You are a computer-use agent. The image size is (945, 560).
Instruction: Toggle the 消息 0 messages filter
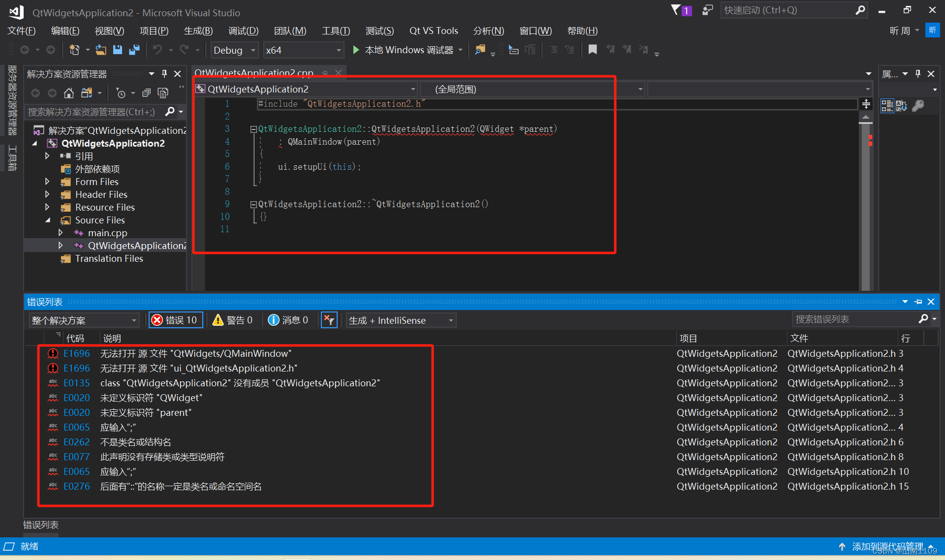point(288,320)
